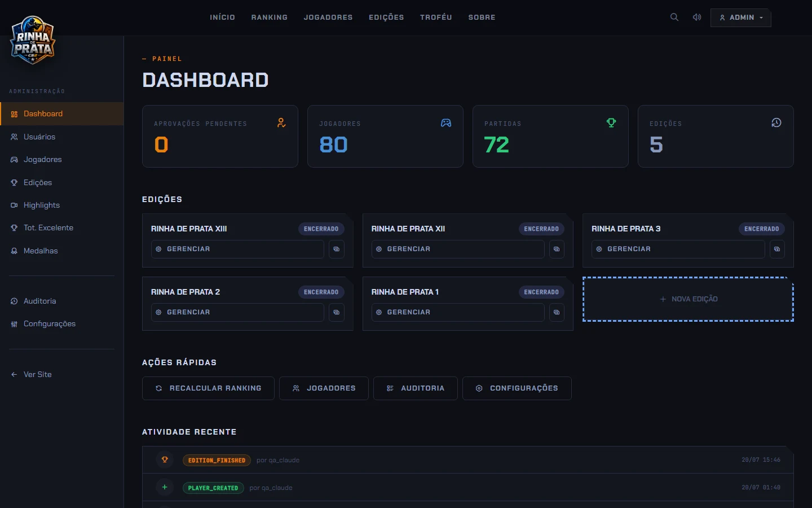Viewport: 812px width, 508px height.
Task: Click copy icon for Rinha de Prata 3
Action: click(x=777, y=249)
